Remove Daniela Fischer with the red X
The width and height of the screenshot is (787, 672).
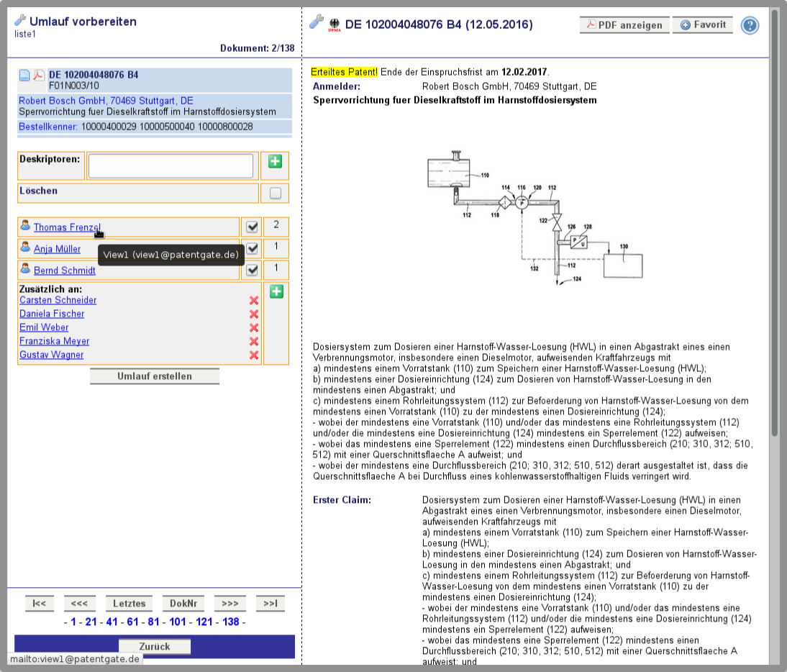[x=254, y=314]
